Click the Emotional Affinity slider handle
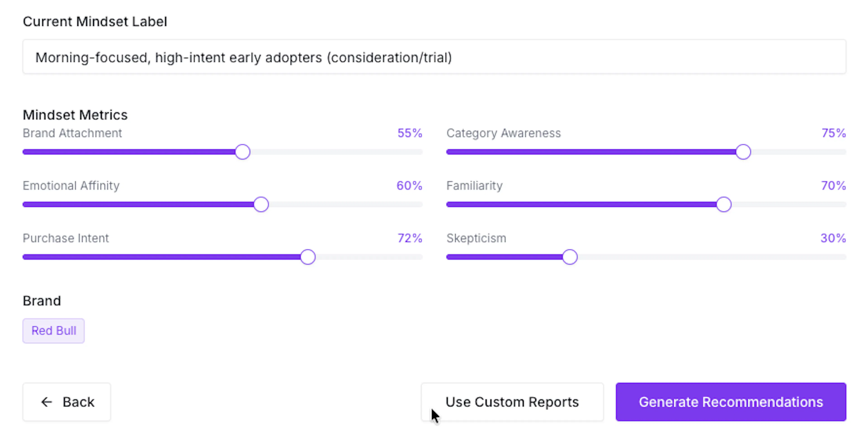 pos(261,204)
